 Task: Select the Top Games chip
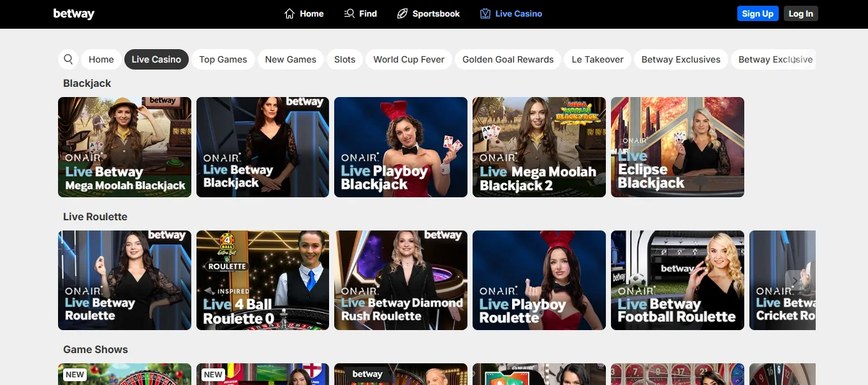(223, 59)
